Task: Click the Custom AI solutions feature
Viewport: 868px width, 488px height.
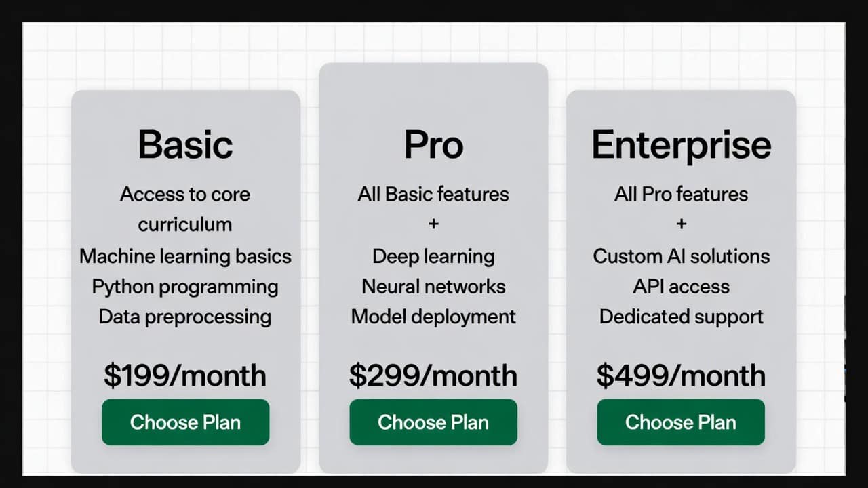Action: pos(682,256)
